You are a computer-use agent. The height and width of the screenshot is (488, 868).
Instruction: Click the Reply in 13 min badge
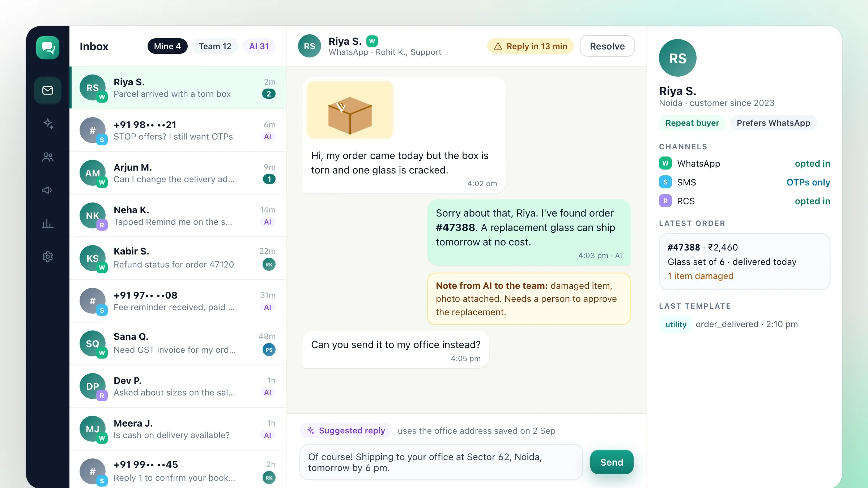click(531, 46)
